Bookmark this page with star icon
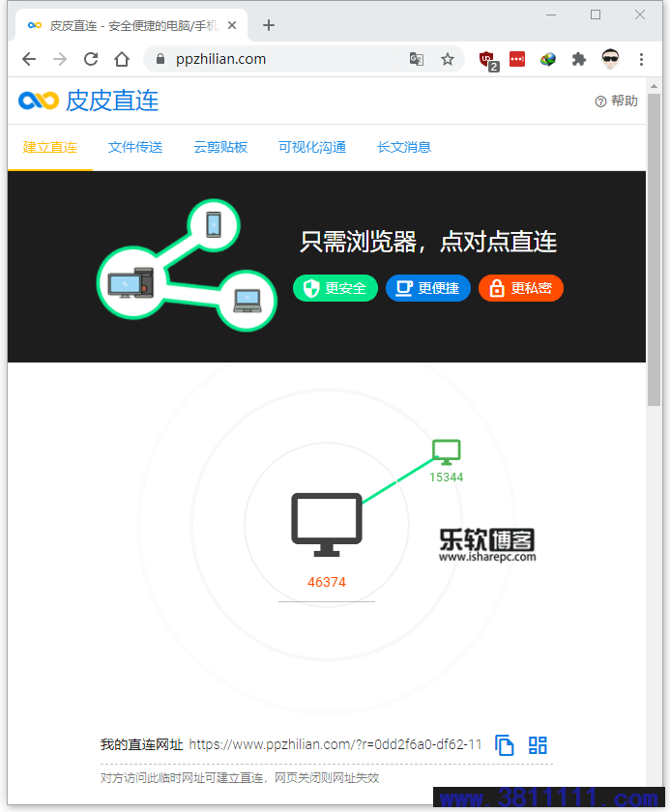The width and height of the screenshot is (670, 812). coord(448,59)
